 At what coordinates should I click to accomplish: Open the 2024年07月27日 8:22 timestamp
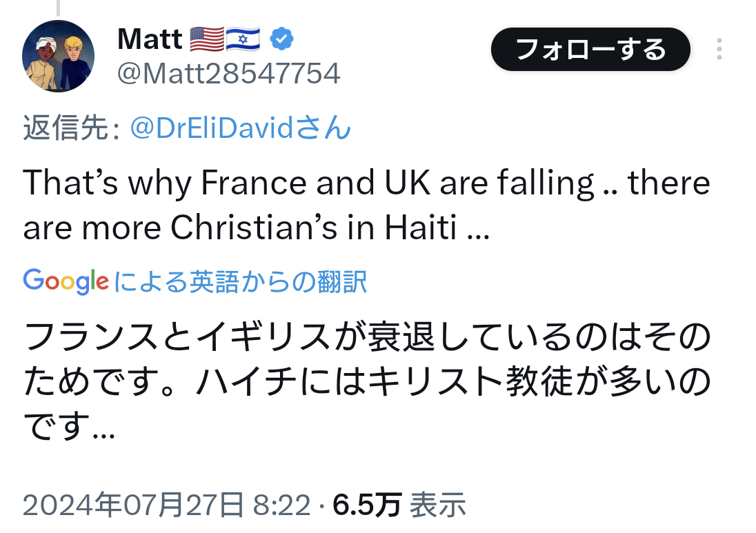166,506
